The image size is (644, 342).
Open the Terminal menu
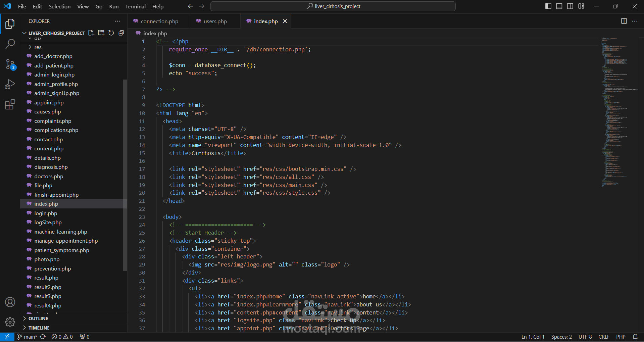pyautogui.click(x=136, y=6)
